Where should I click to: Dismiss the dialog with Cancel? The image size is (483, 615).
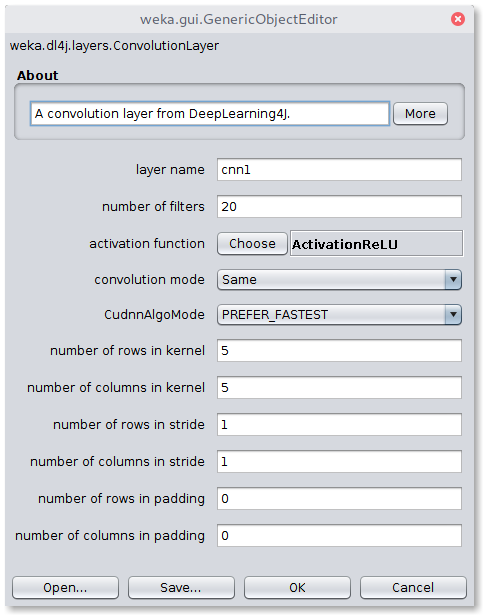point(413,588)
